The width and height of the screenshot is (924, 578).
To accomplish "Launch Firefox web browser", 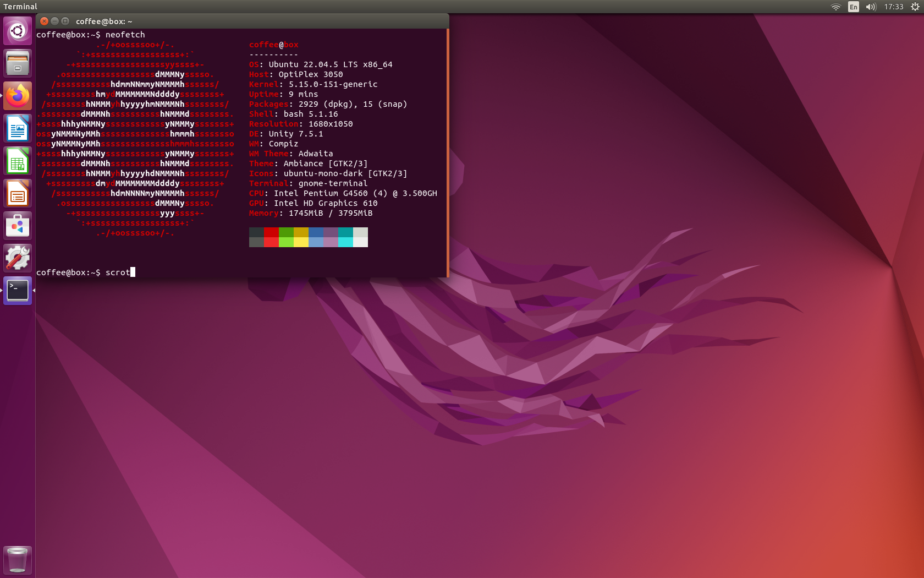I will 18,96.
